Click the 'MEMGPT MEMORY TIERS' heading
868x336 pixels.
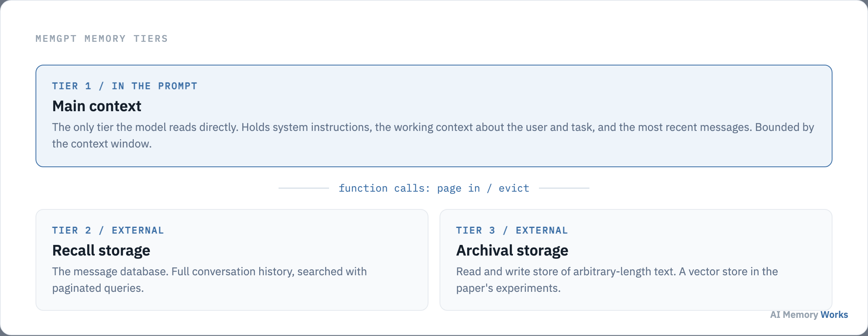point(102,39)
